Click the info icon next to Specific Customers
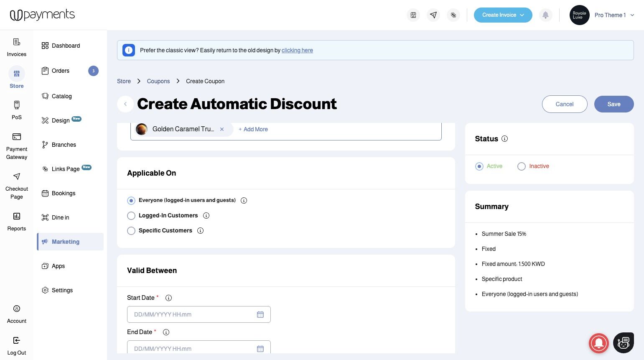The height and width of the screenshot is (360, 644). click(x=200, y=231)
